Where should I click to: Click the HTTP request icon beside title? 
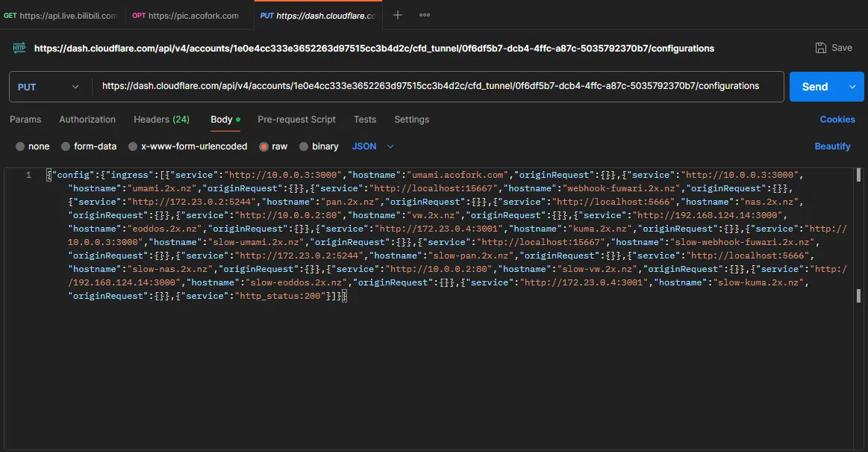click(19, 48)
